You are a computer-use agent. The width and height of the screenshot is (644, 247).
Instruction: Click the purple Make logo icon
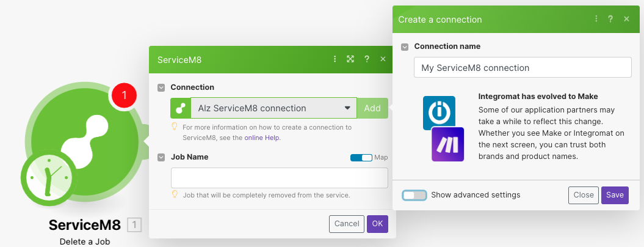coord(447,144)
